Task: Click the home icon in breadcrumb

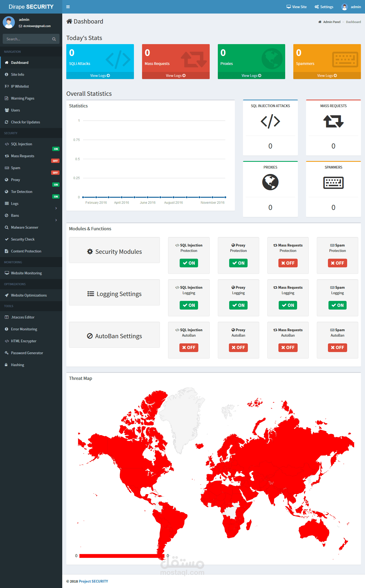Action: tap(320, 22)
